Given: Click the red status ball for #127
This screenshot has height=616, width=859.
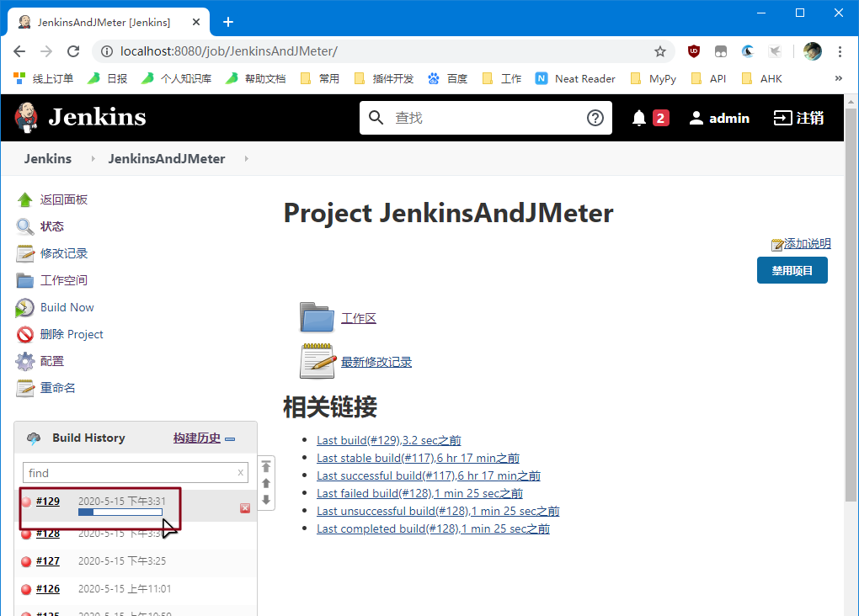Looking at the screenshot, I should tap(26, 561).
